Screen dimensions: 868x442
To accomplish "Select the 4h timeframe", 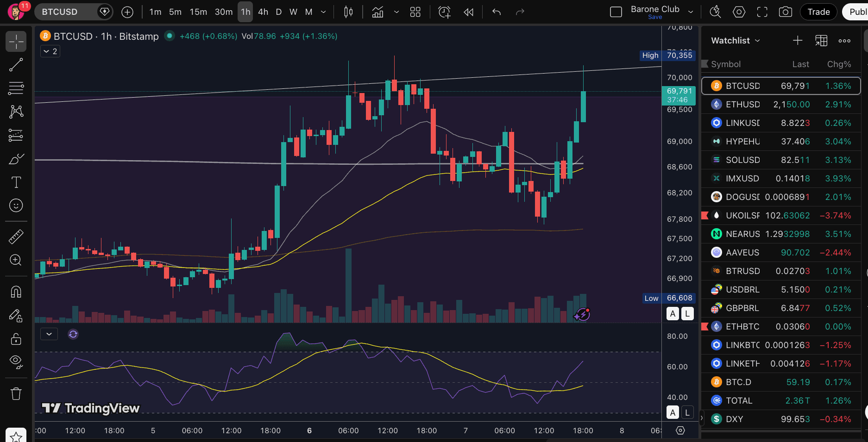I will (x=263, y=12).
